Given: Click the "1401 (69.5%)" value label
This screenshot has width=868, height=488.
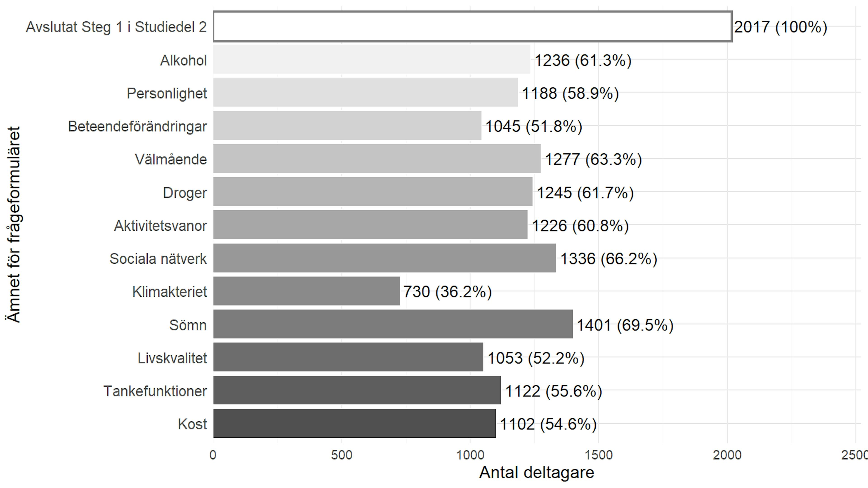Looking at the screenshot, I should coord(625,325).
